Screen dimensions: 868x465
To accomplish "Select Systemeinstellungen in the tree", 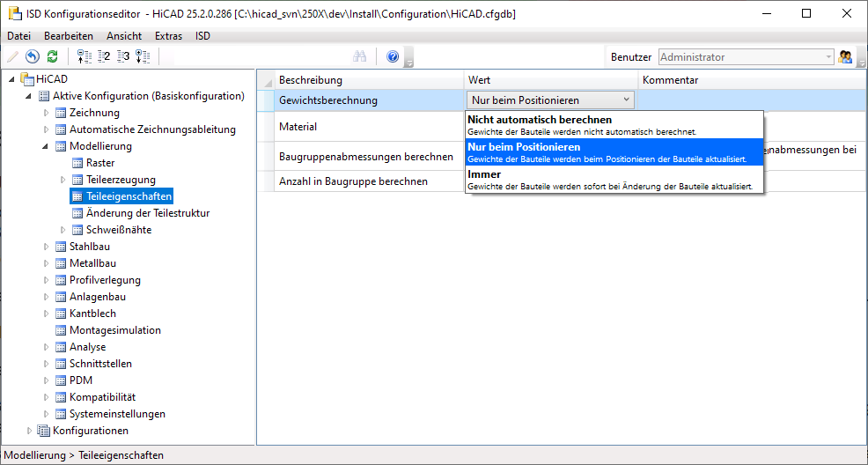I will tap(117, 414).
